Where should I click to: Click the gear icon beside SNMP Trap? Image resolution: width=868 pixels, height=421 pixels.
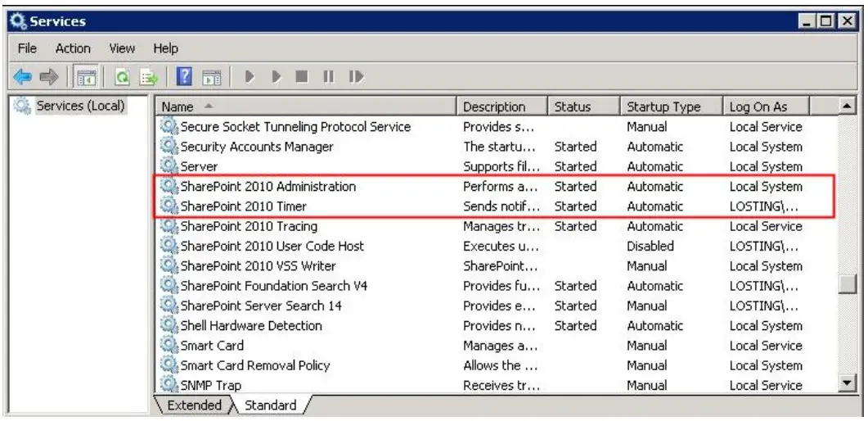click(x=169, y=384)
